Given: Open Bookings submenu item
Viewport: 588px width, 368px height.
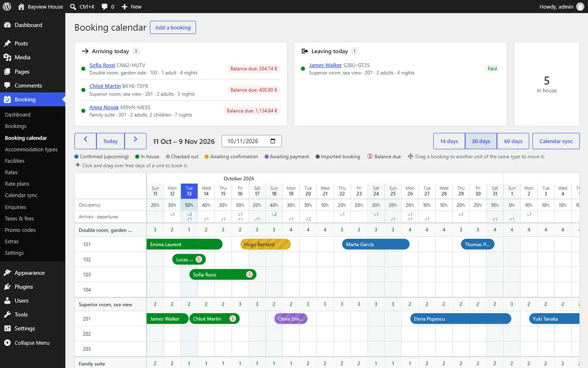Looking at the screenshot, I should [16, 126].
